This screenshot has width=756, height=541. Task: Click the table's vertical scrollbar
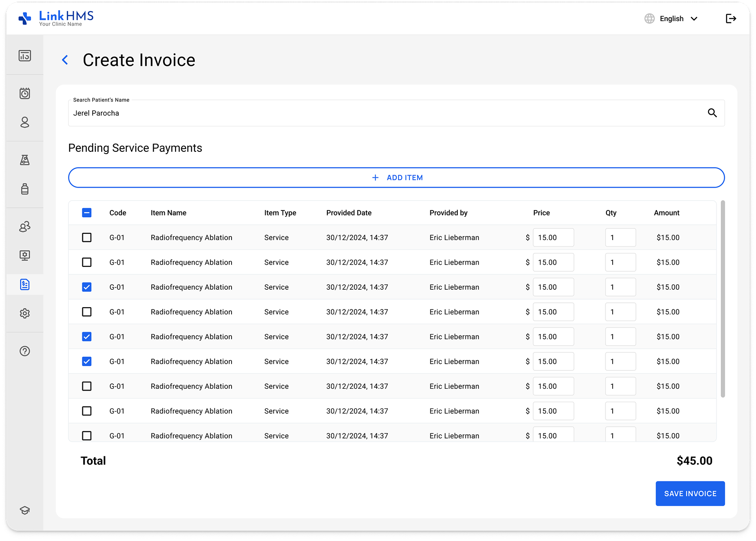(x=723, y=299)
